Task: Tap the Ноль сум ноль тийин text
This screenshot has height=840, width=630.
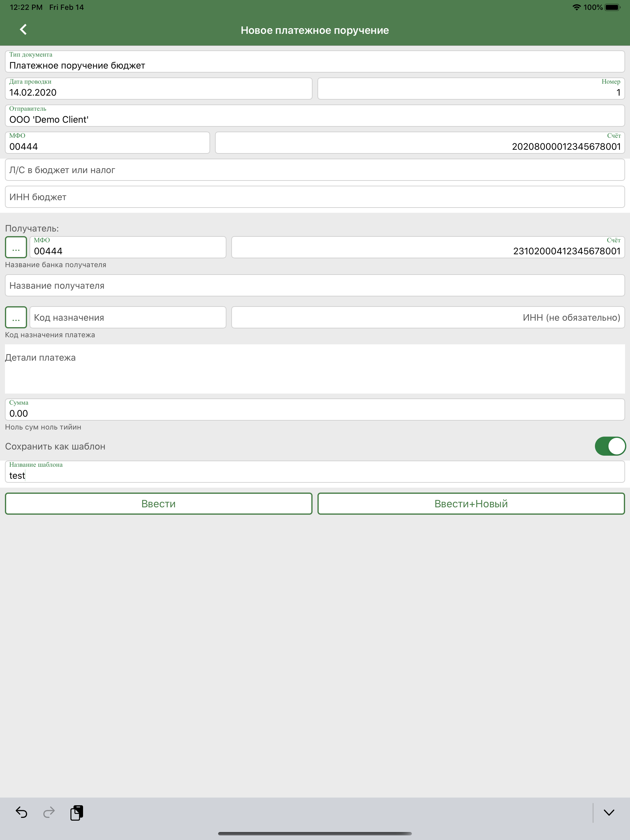Action: coord(43,427)
